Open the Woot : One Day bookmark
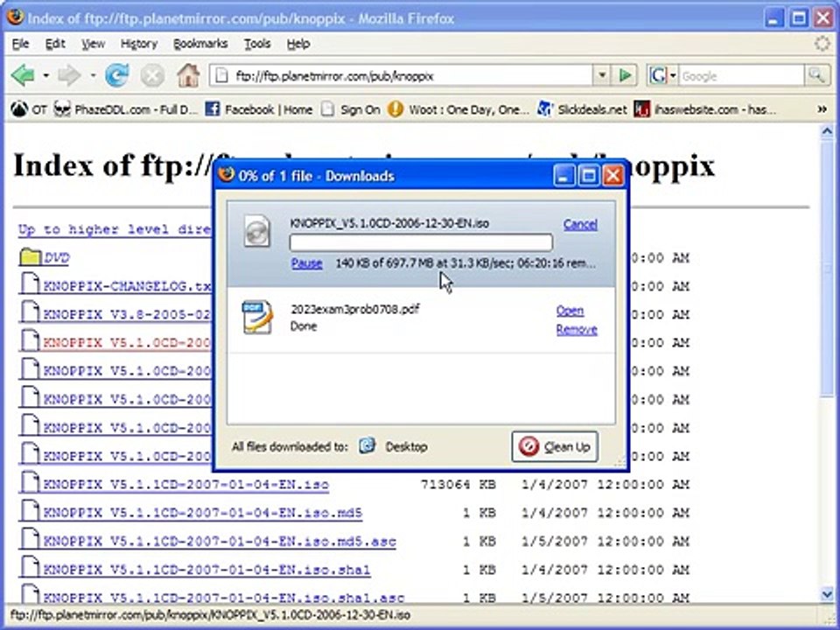Image resolution: width=840 pixels, height=630 pixels. (x=458, y=110)
